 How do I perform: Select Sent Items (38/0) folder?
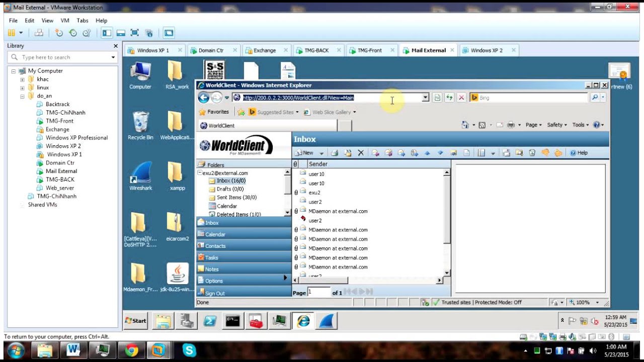pyautogui.click(x=236, y=198)
